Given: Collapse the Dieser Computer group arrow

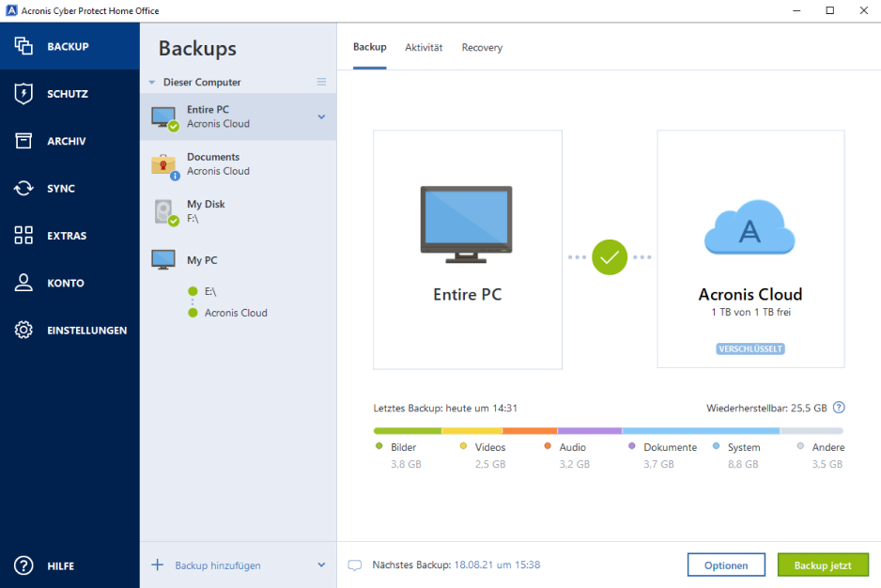Looking at the screenshot, I should (152, 83).
